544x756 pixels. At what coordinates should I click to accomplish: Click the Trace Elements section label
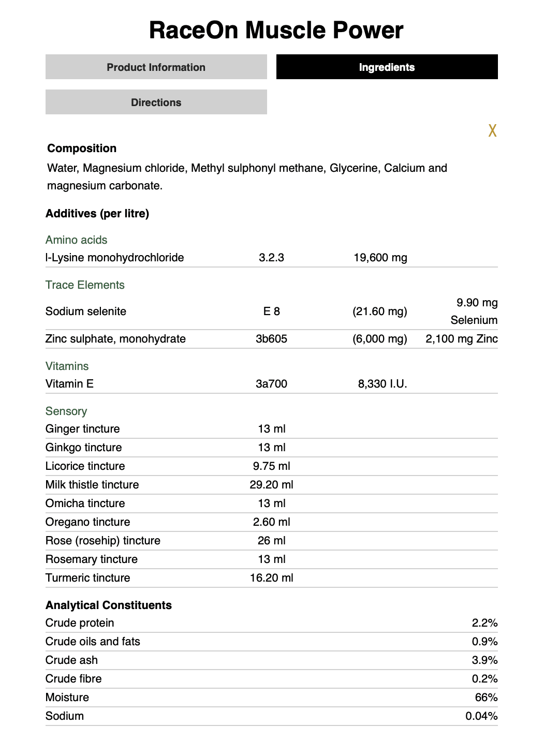pos(85,285)
